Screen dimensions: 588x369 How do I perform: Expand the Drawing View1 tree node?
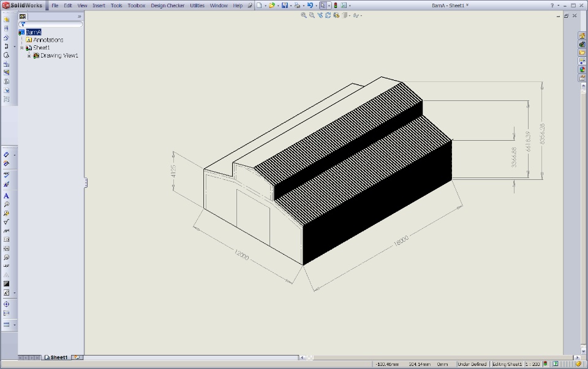[29, 56]
